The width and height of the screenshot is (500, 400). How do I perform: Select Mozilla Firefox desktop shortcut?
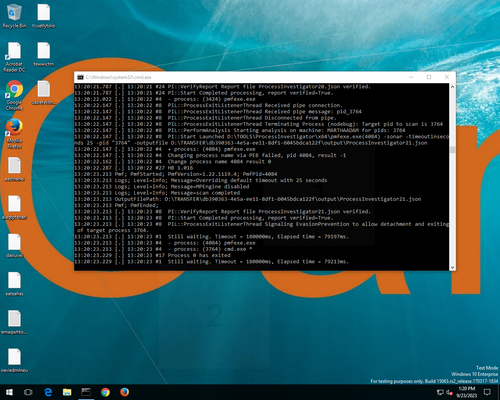click(14, 134)
